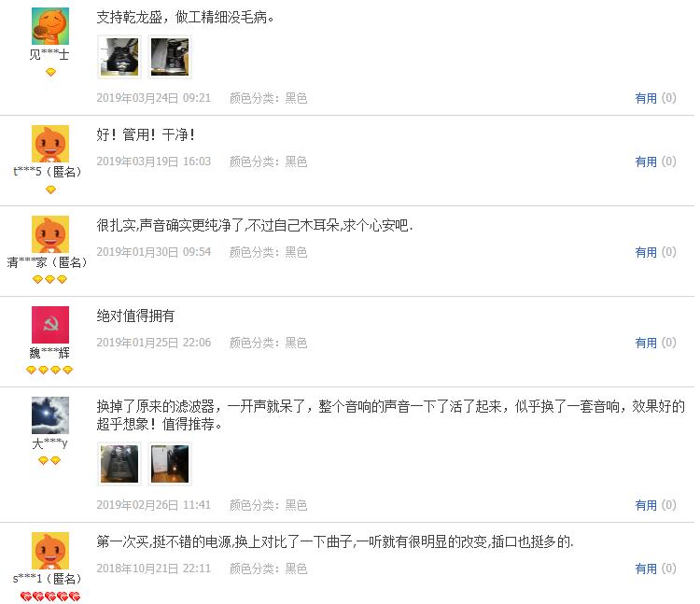Open avatar of user 清***家
This screenshot has width=700, height=604.
pos(50,234)
